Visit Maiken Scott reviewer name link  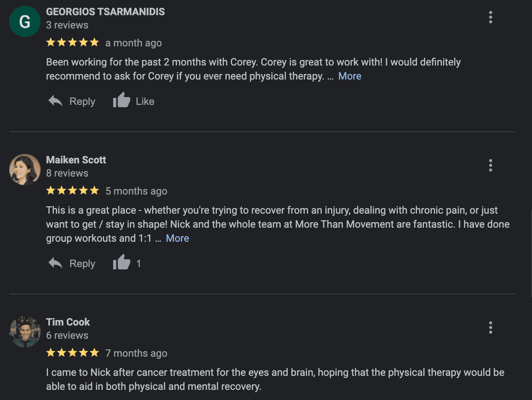tap(76, 160)
